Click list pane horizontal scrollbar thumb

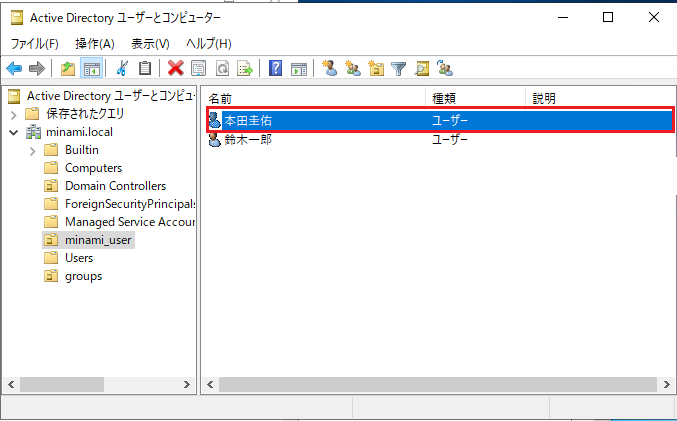tap(438, 384)
